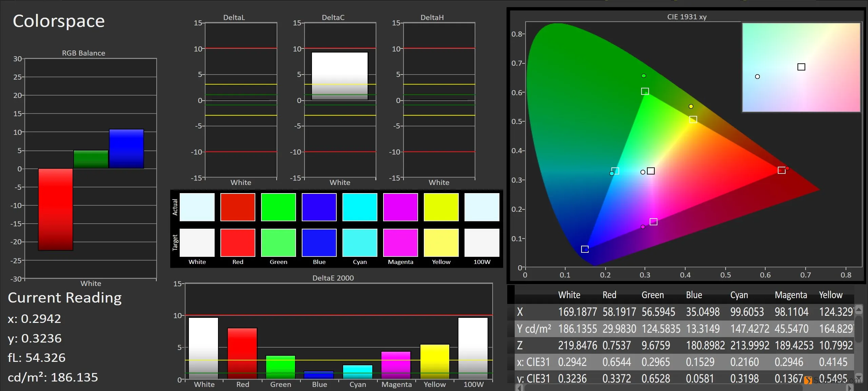Select the Actual Green color swatch

(x=278, y=207)
